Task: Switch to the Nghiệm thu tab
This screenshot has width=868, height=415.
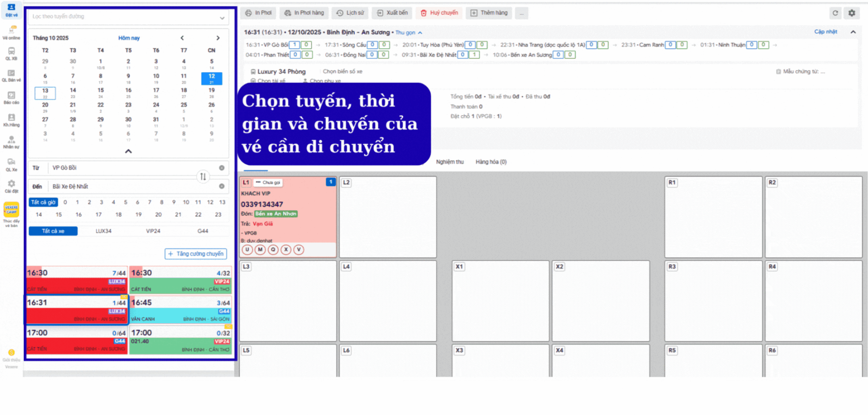Action: pos(449,162)
